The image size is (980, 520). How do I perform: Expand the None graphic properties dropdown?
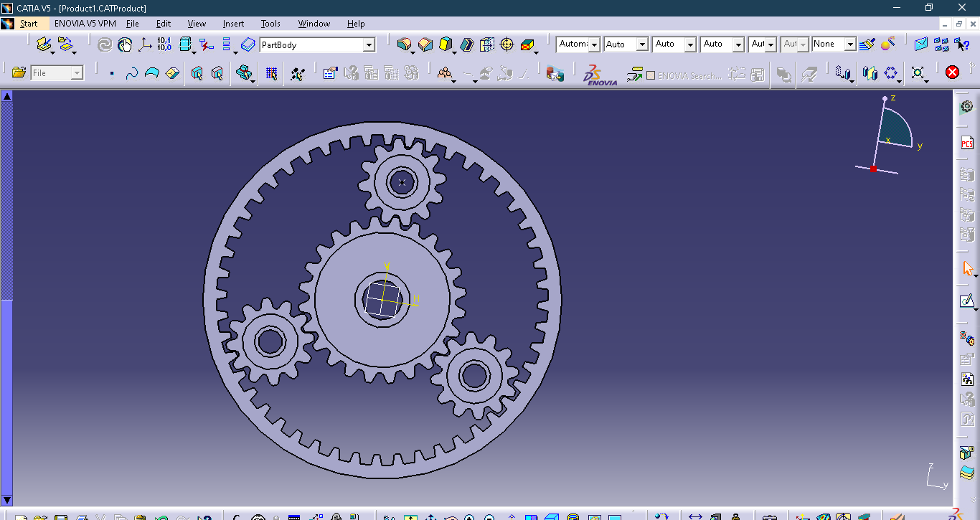click(x=850, y=44)
